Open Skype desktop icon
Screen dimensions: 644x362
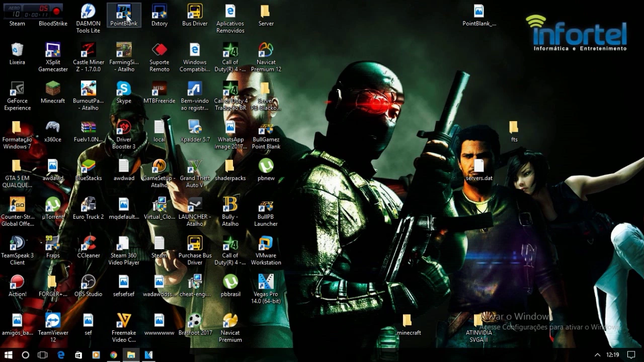[124, 93]
